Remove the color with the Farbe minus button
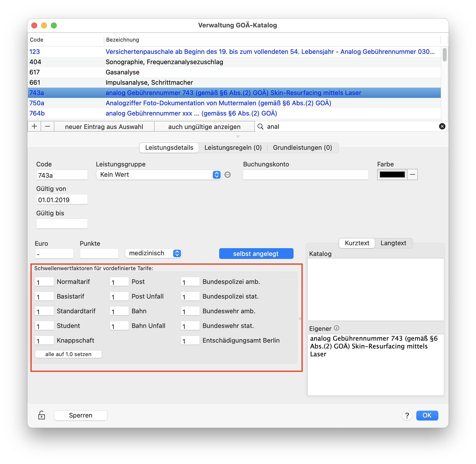 (x=412, y=174)
